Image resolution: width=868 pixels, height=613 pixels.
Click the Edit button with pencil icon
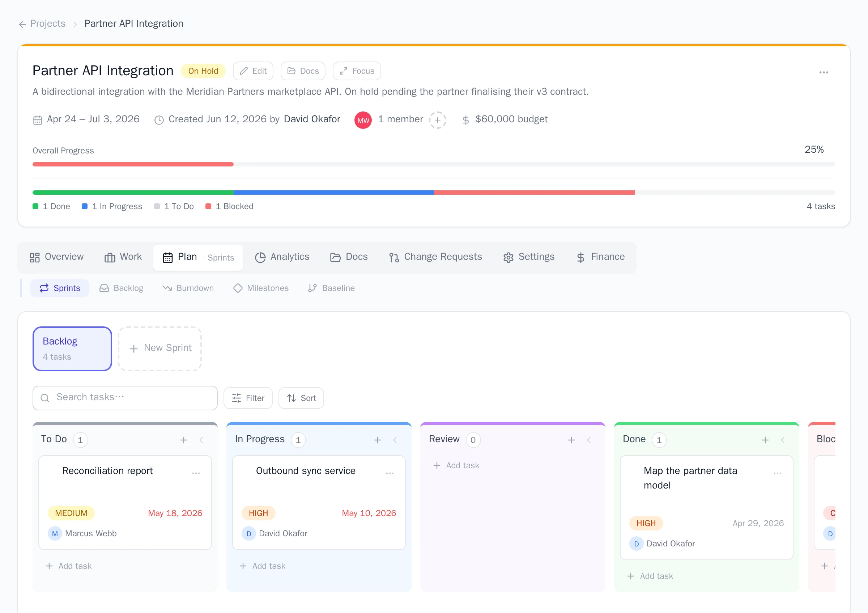pos(253,71)
